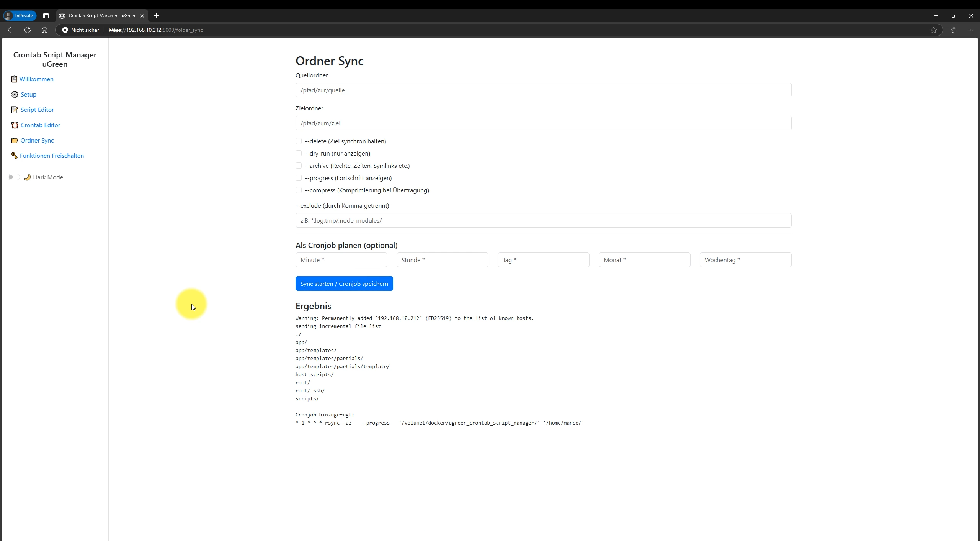980x541 pixels.
Task: Click the Ergebnis heading
Action: [x=313, y=306]
